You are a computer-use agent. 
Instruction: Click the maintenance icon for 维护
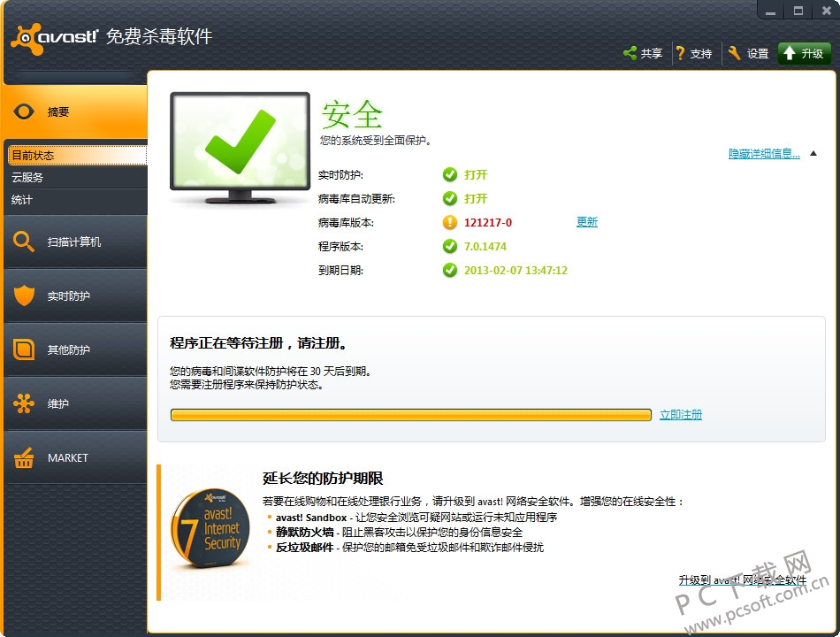coord(24,403)
